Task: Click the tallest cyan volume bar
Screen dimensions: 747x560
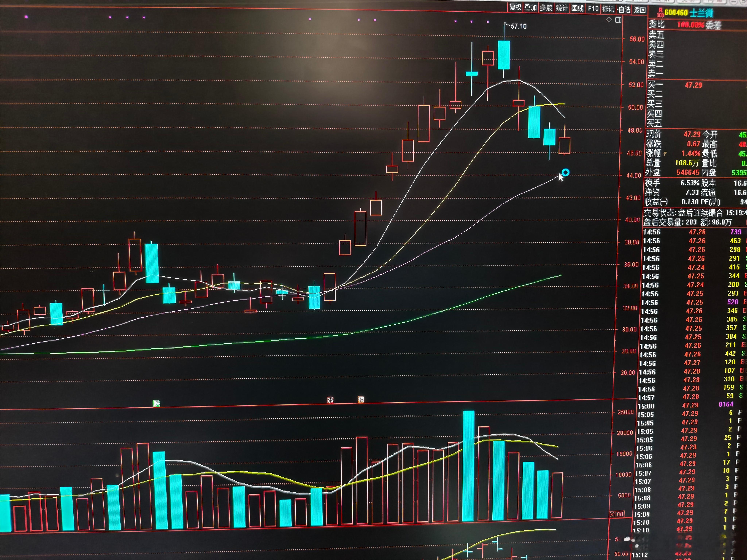Action: coord(468,466)
